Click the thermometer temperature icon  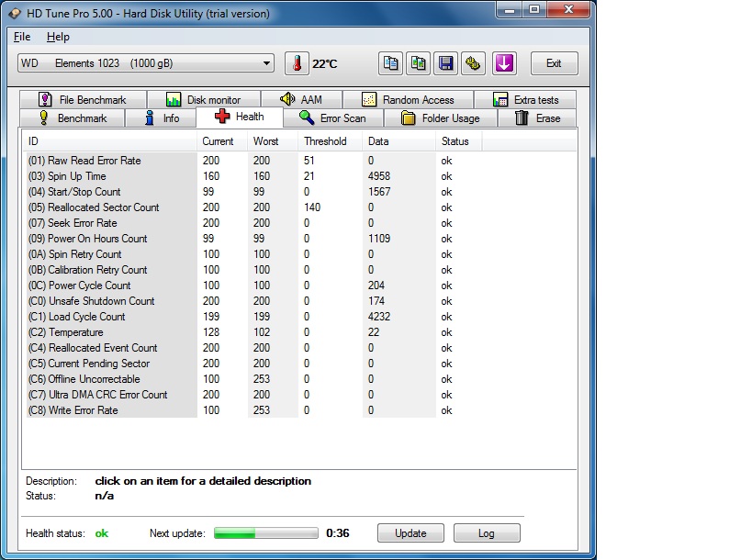pos(297,63)
